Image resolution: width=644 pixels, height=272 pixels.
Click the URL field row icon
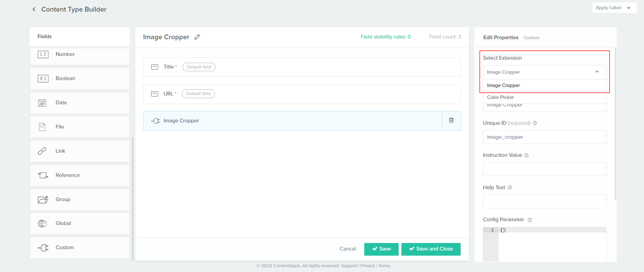[155, 94]
